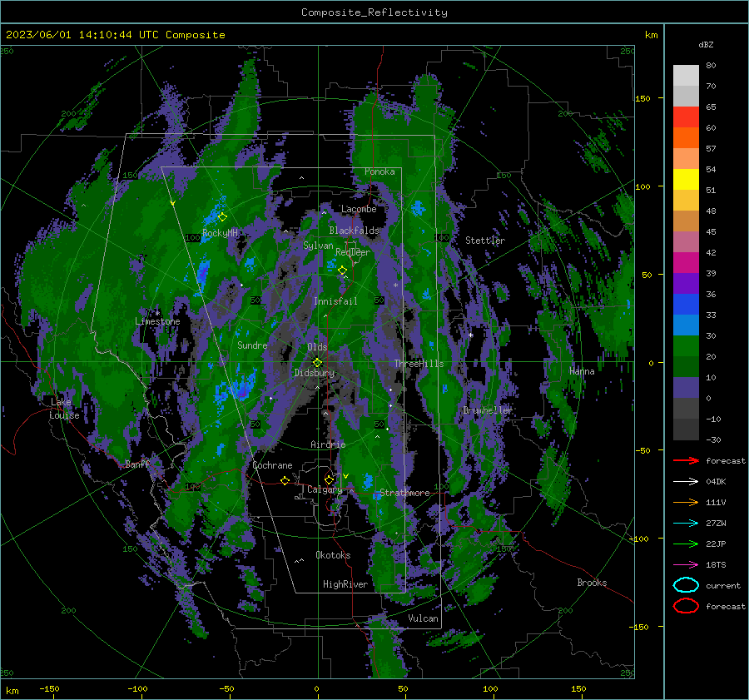This screenshot has height=700, width=749.
Task: Click the Lacombe city label
Action: (359, 209)
